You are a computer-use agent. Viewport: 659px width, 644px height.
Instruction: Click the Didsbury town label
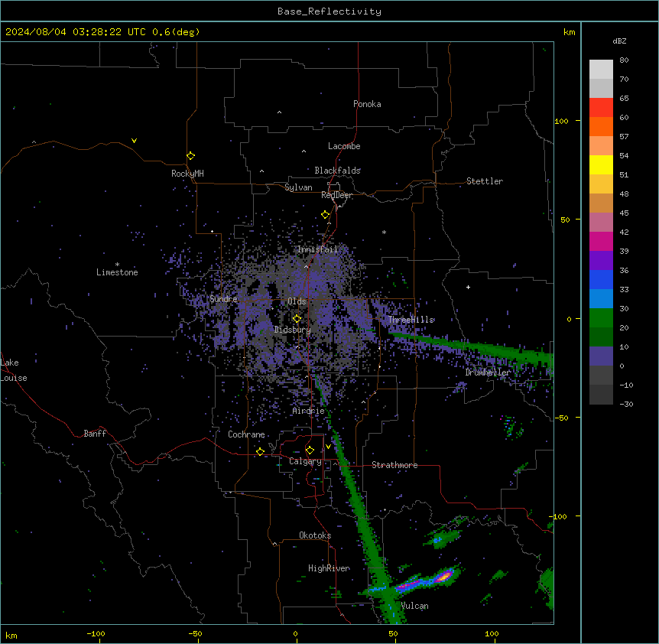(x=293, y=330)
